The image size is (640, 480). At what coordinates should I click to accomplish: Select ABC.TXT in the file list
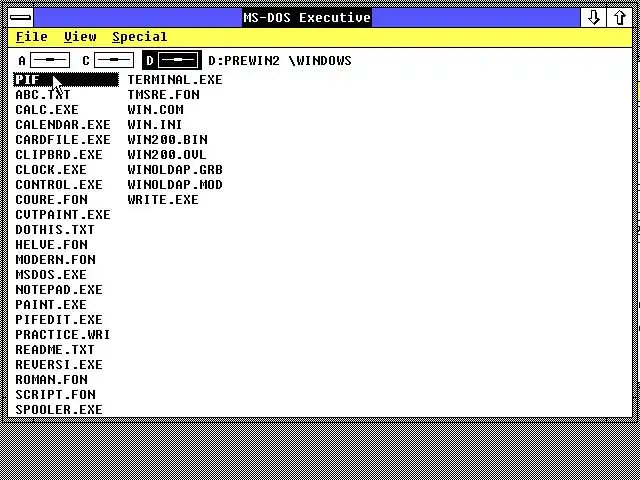(43, 95)
